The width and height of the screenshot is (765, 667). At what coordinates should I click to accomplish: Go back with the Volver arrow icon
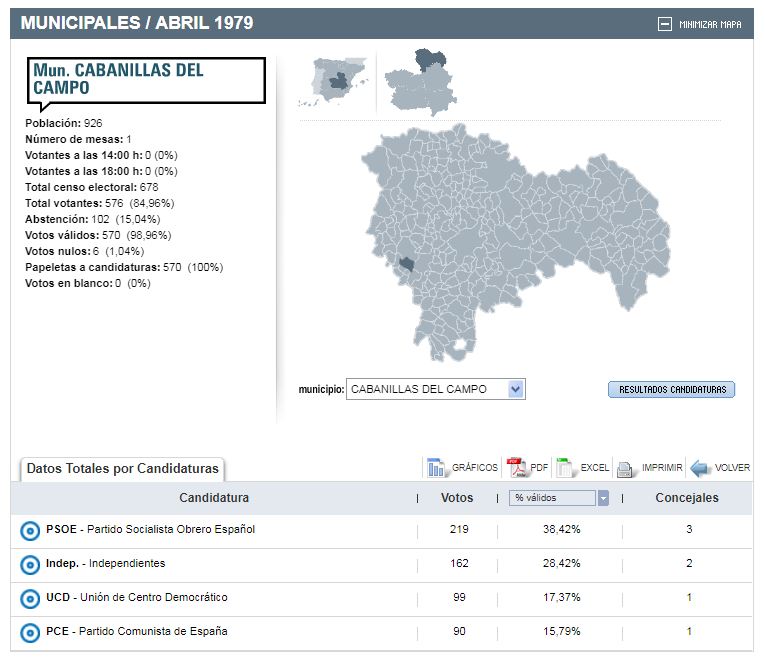click(700, 468)
